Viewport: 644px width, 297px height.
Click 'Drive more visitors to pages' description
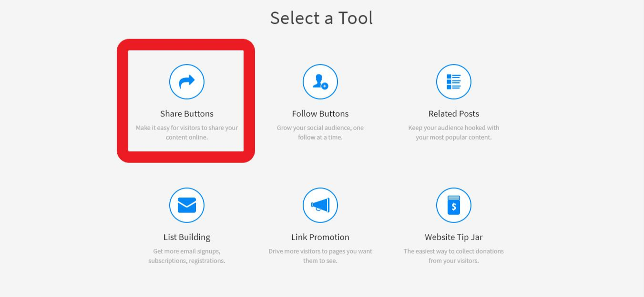coord(320,256)
